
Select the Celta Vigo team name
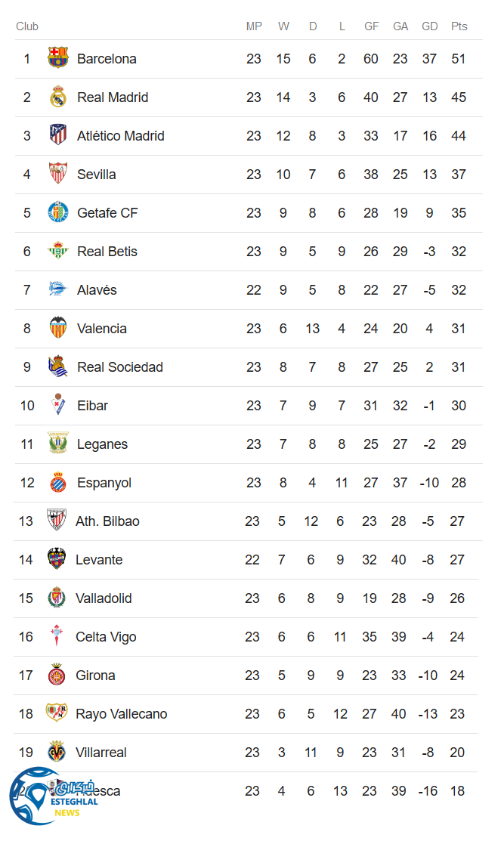pos(106,637)
